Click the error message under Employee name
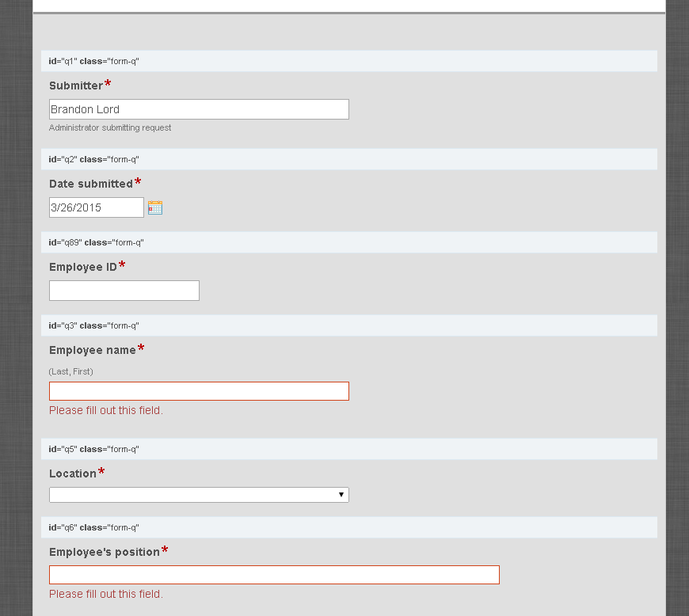Screen dimensions: 689x616 [x=106, y=410]
